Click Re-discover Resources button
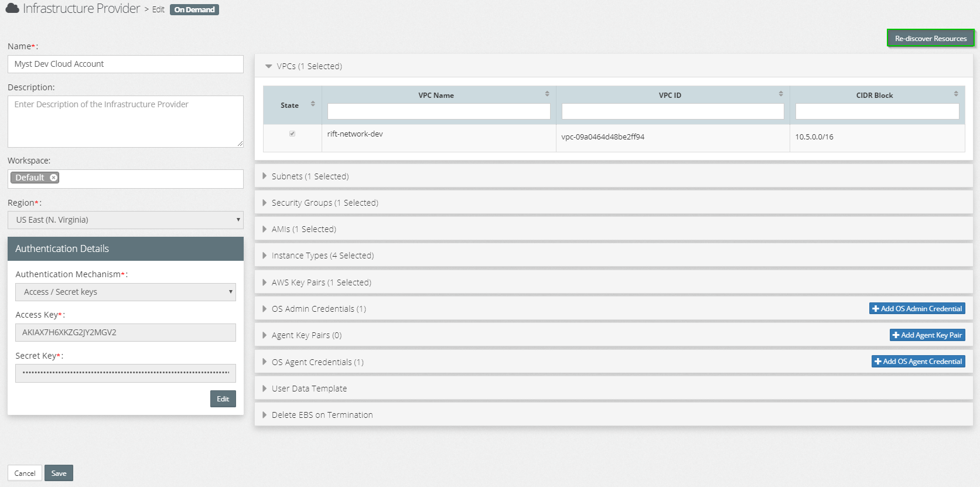Image resolution: width=980 pixels, height=487 pixels. (930, 39)
